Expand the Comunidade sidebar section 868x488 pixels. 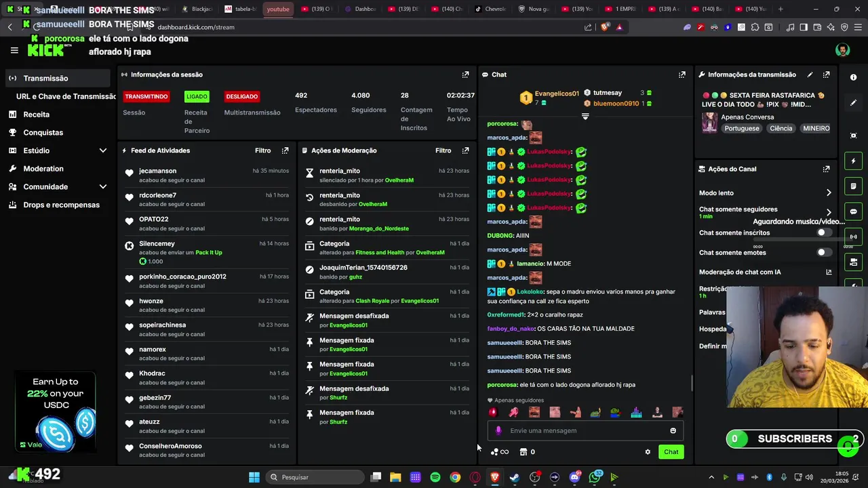[103, 186]
